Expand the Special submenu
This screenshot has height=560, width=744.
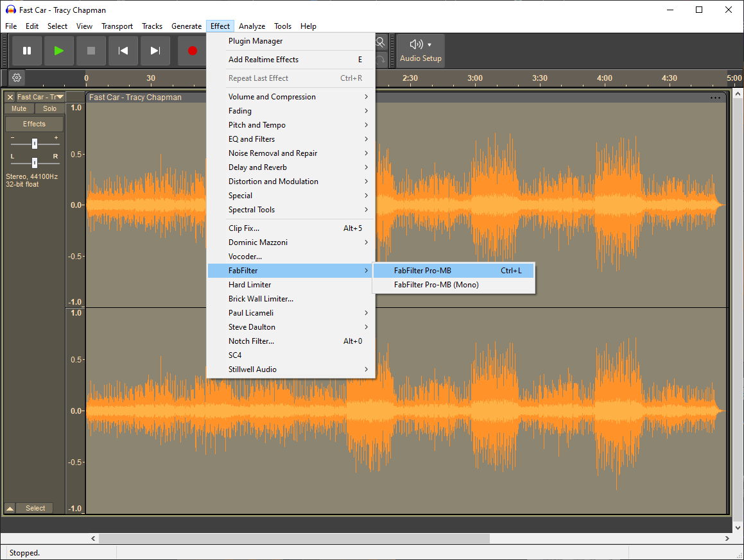click(x=291, y=196)
